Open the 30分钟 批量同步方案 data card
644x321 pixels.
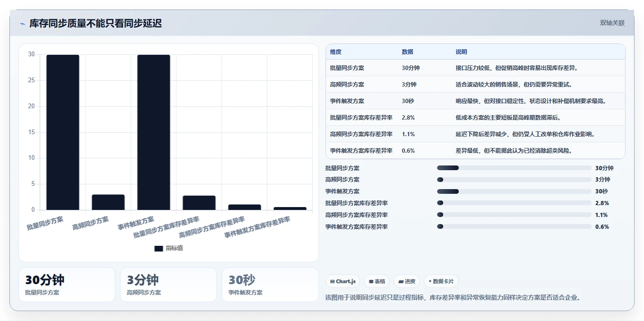pos(67,285)
